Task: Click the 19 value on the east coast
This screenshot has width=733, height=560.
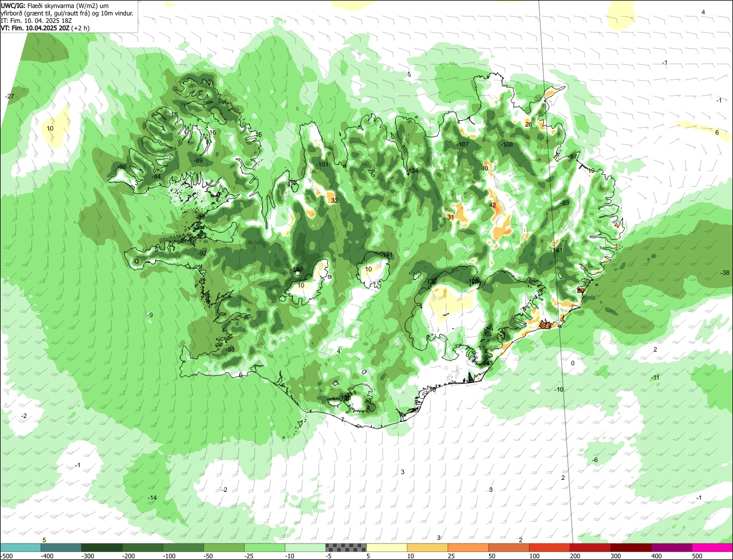Action: pos(592,171)
